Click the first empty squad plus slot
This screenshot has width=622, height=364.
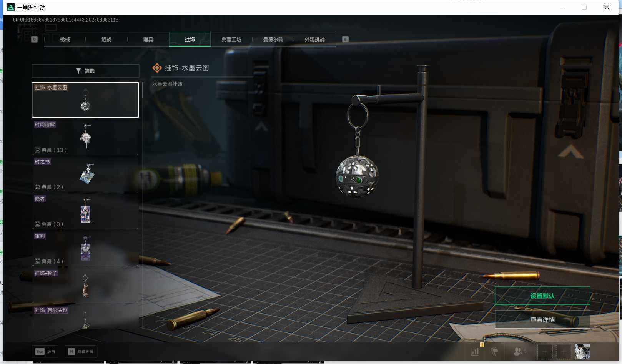[x=545, y=351]
